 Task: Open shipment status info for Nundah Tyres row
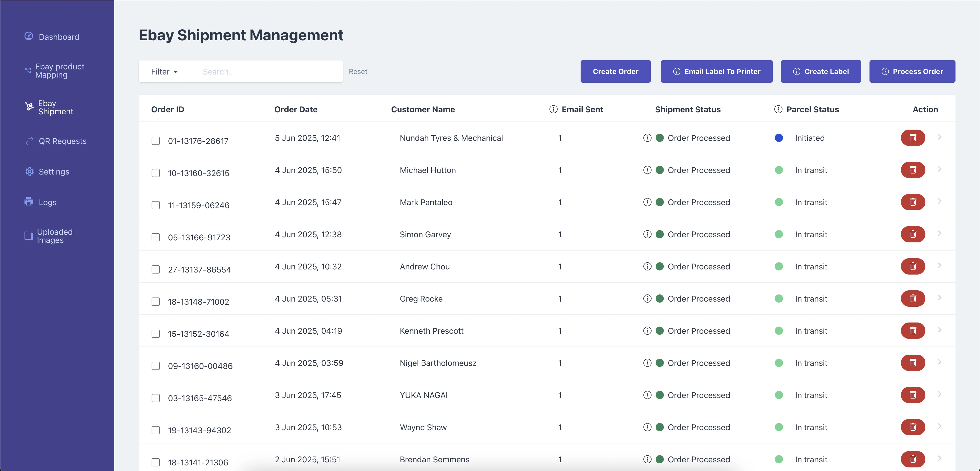click(647, 138)
